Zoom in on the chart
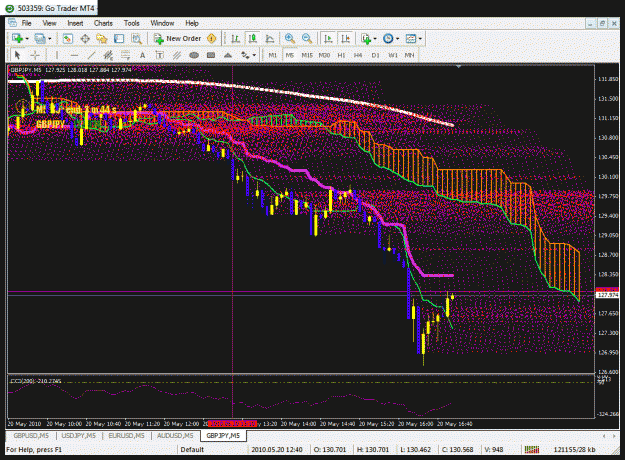This screenshot has width=625, height=460. [290, 39]
